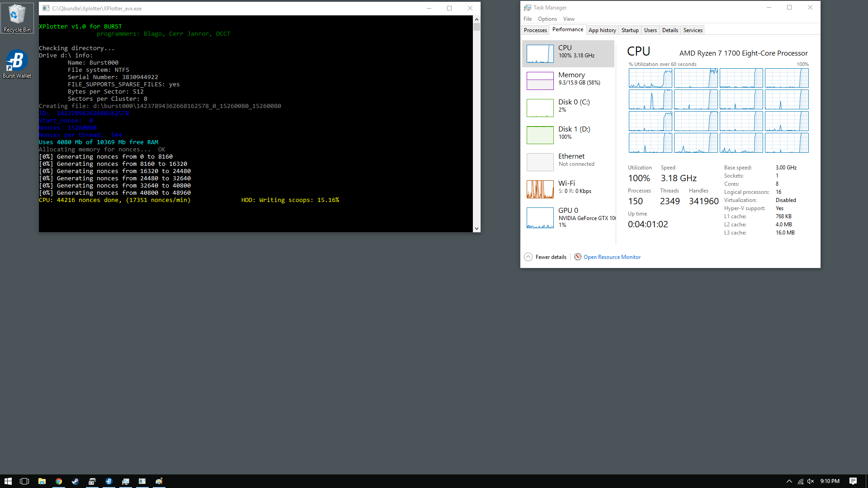Click the Open Resource Monitor link
Image resolution: width=868 pixels, height=488 pixels.
pyautogui.click(x=612, y=257)
